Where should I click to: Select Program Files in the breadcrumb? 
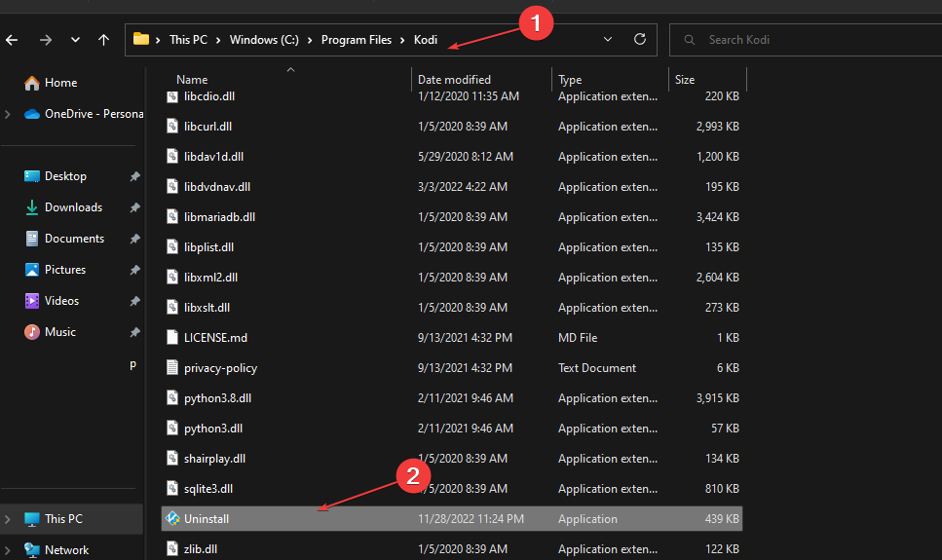click(x=357, y=40)
